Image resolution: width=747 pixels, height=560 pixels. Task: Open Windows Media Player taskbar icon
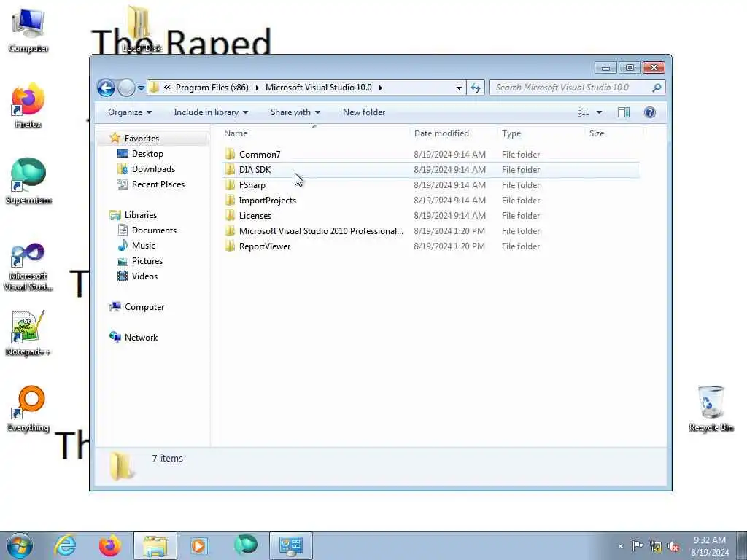(x=200, y=545)
